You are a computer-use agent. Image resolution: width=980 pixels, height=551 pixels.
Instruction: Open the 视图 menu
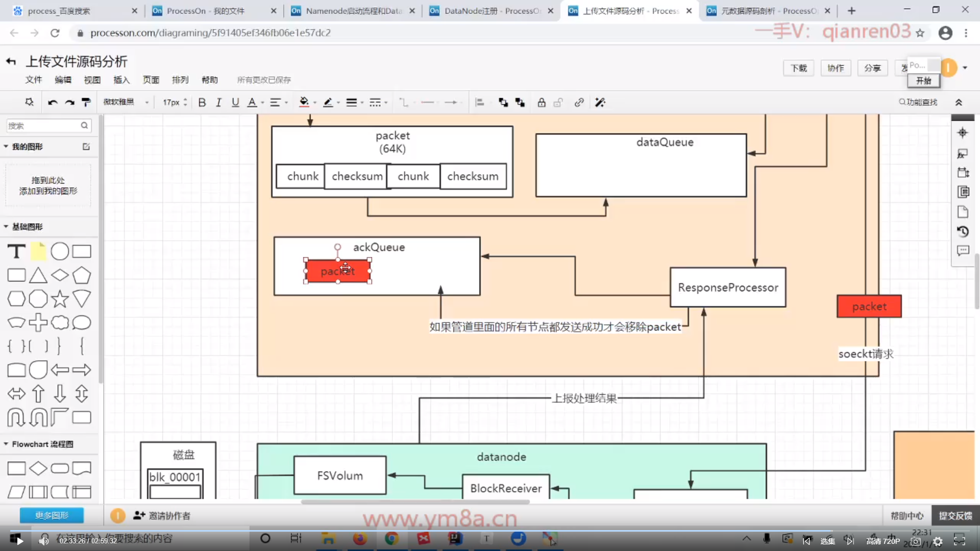pos(92,80)
